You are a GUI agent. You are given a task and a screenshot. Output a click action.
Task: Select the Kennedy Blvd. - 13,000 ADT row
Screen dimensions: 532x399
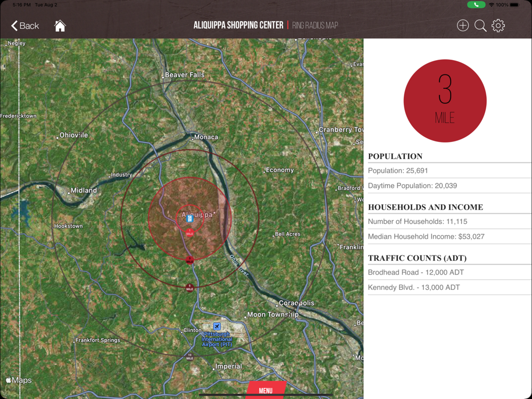(450, 287)
